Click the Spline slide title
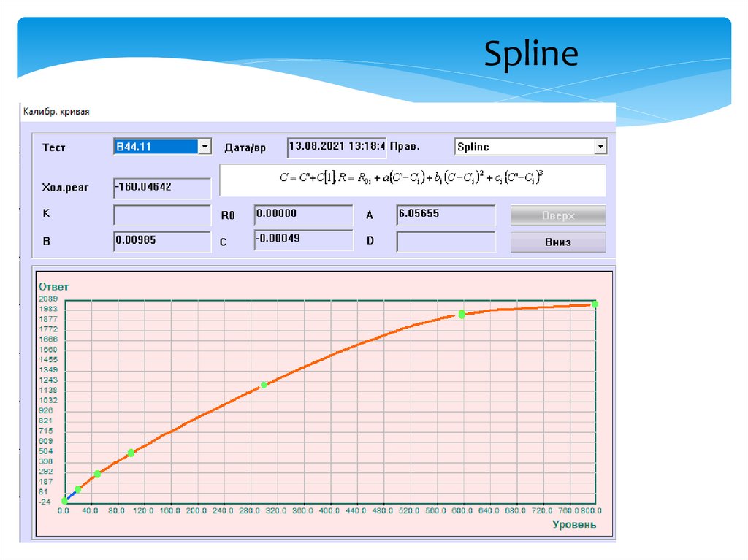 click(x=531, y=54)
